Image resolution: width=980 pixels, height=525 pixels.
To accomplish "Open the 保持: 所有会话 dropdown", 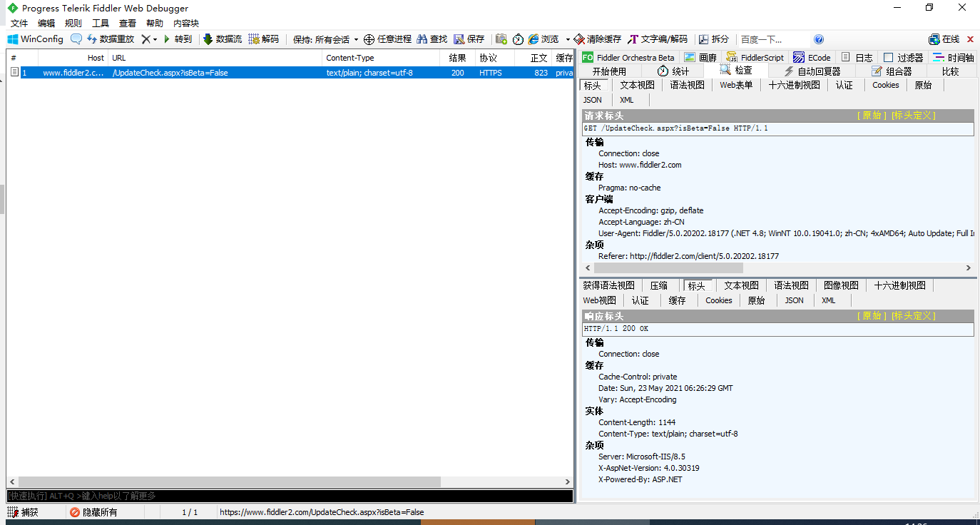I will click(325, 39).
